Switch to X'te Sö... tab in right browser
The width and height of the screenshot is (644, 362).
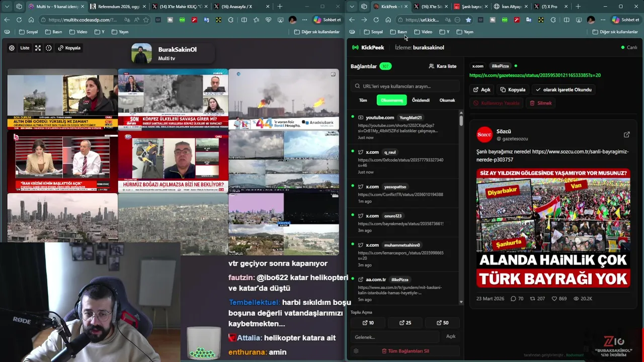(431, 7)
